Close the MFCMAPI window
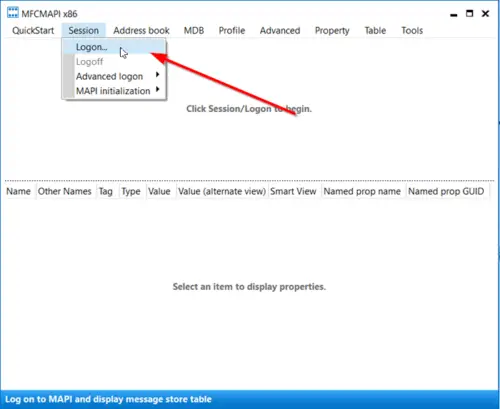500x409 pixels. [x=485, y=14]
